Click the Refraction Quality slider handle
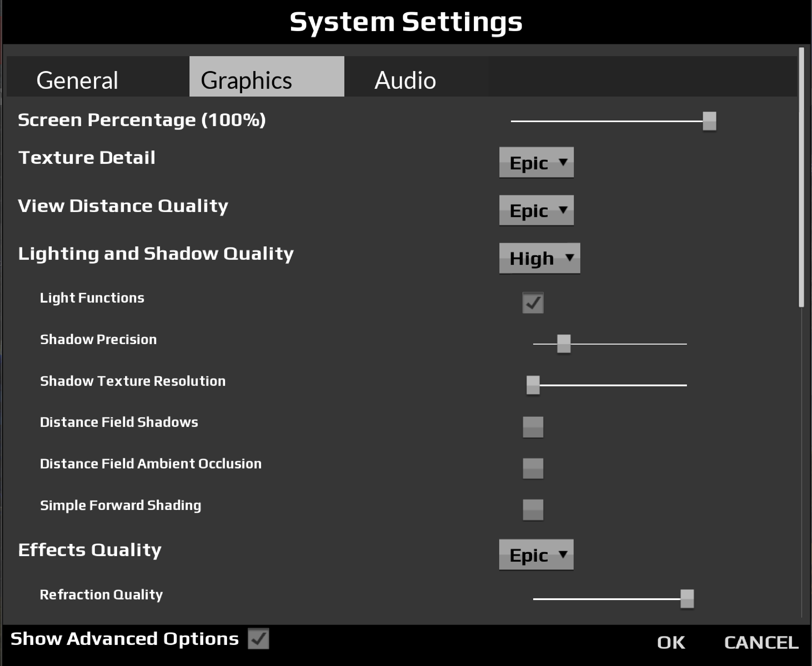812x666 pixels. (687, 599)
